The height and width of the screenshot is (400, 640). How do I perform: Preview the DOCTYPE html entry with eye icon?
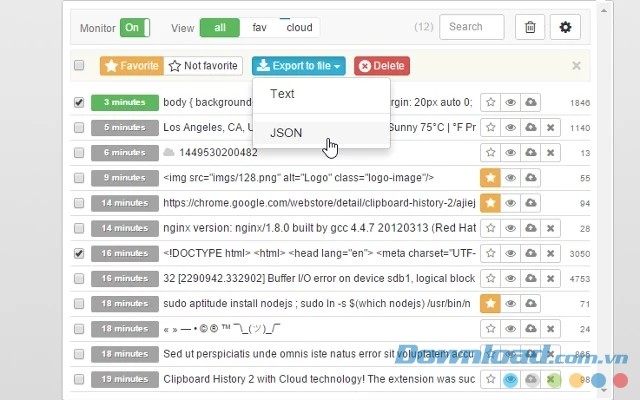(510, 252)
